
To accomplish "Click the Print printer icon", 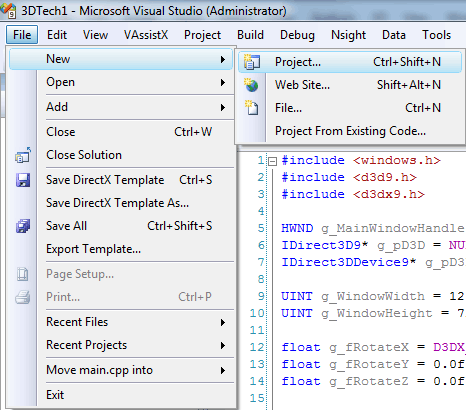I will [x=23, y=297].
